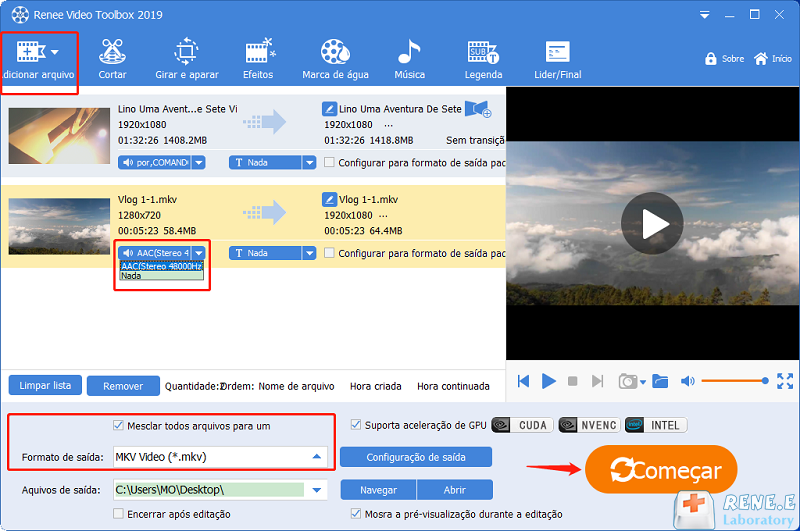
Task: Skip to next in player controls
Action: (597, 381)
